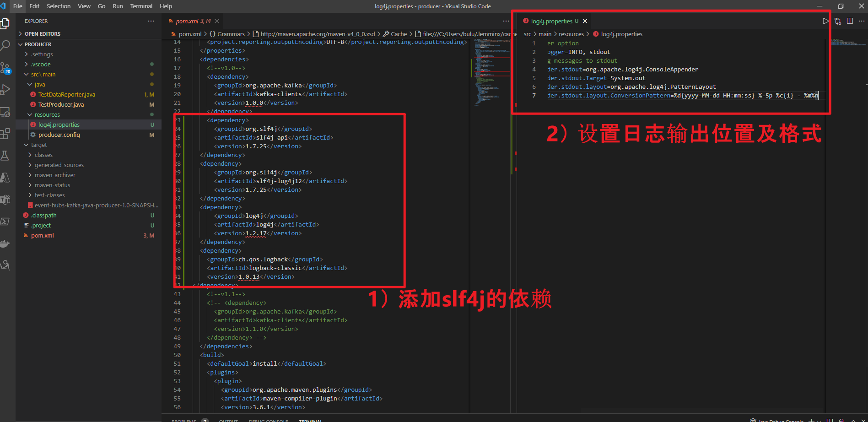Collapse the resources folder
The width and height of the screenshot is (868, 422).
click(47, 115)
